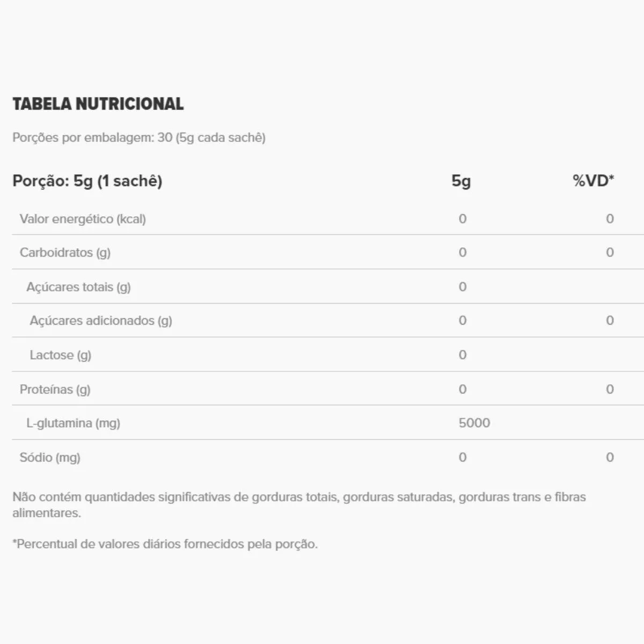Click the '5g' column header
Image resolution: width=644 pixels, height=644 pixels.
(461, 181)
